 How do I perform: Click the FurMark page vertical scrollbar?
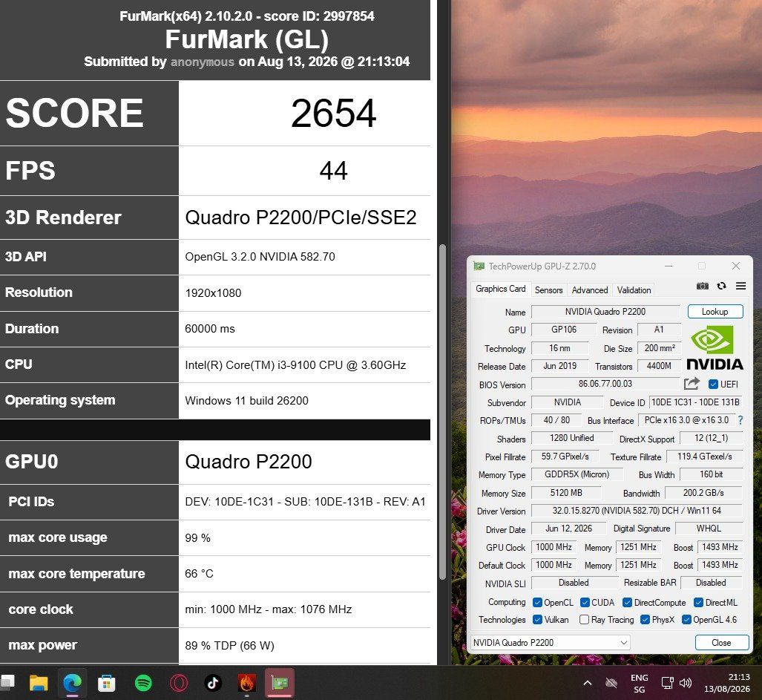[x=442, y=412]
